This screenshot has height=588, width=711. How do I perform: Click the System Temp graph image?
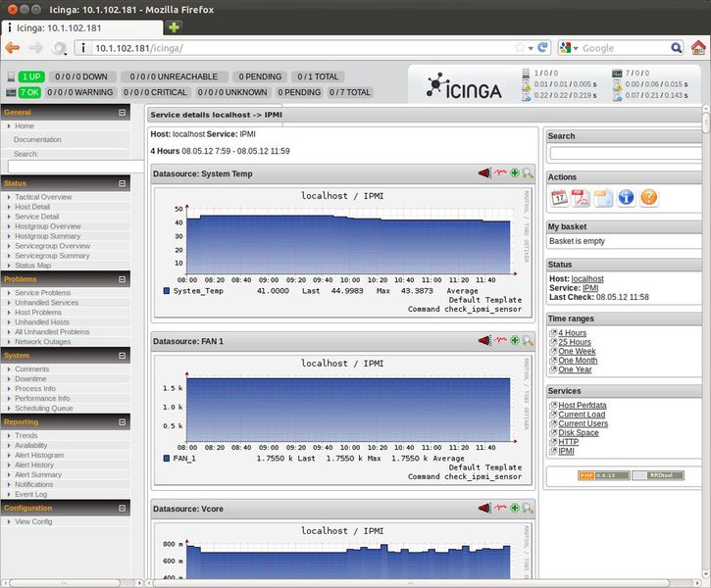coord(343,252)
